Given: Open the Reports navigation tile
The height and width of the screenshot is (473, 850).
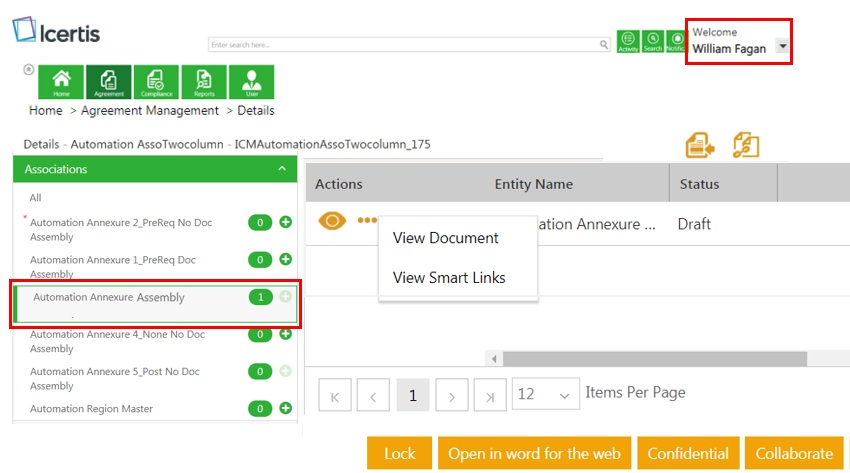Looking at the screenshot, I should point(204,82).
